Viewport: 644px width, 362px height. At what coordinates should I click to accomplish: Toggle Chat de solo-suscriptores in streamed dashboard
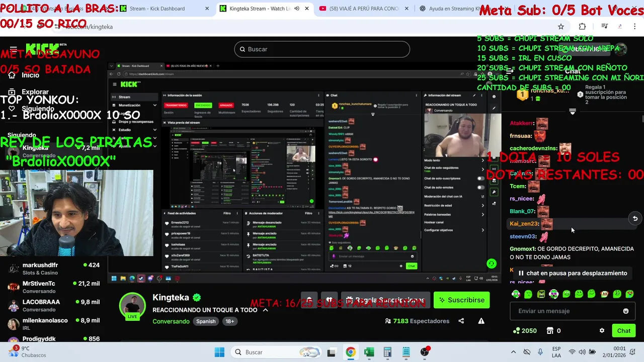coord(480,178)
